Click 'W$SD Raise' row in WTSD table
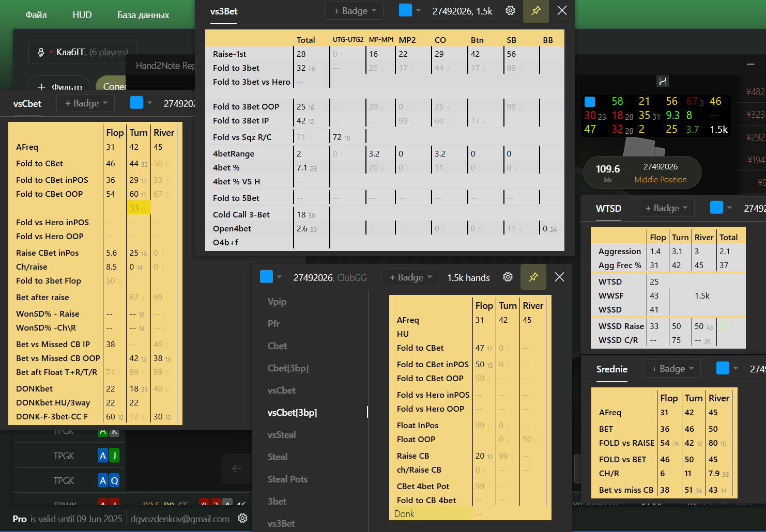766x532 pixels. (668, 326)
